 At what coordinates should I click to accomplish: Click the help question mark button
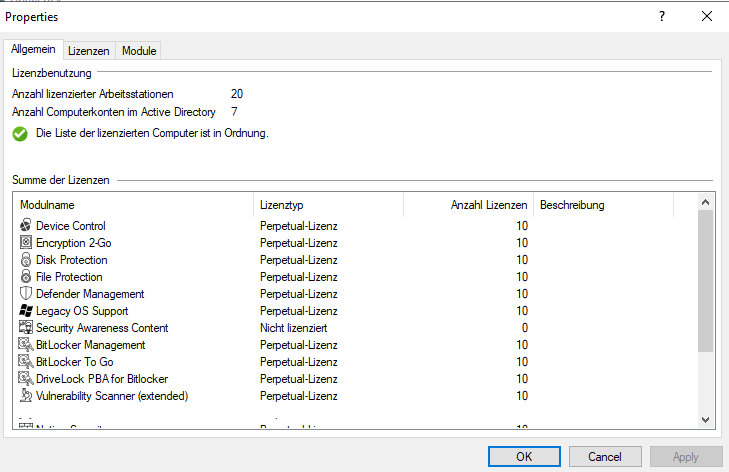point(662,17)
